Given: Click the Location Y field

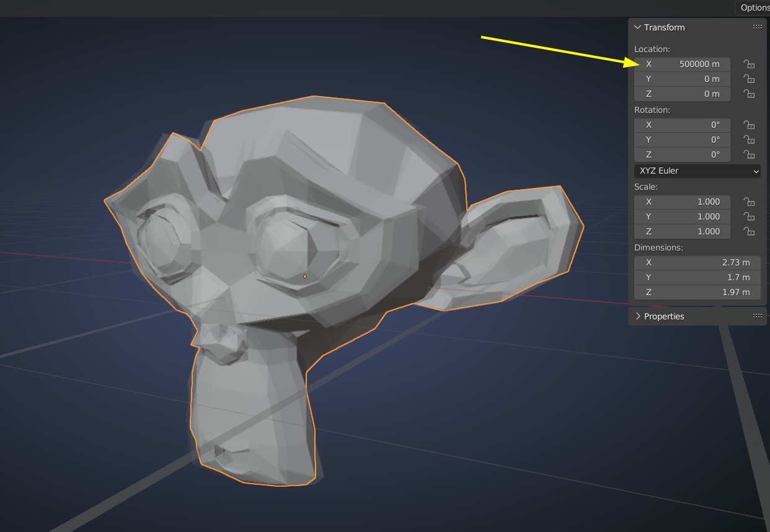Looking at the screenshot, I should [682, 79].
